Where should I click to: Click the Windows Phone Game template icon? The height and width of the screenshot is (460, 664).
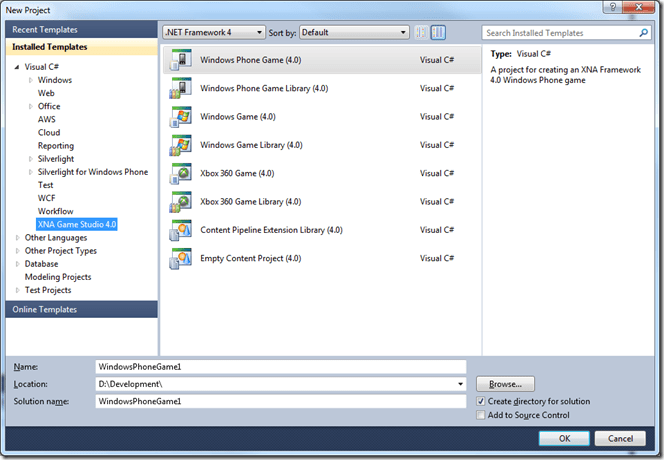(x=181, y=60)
